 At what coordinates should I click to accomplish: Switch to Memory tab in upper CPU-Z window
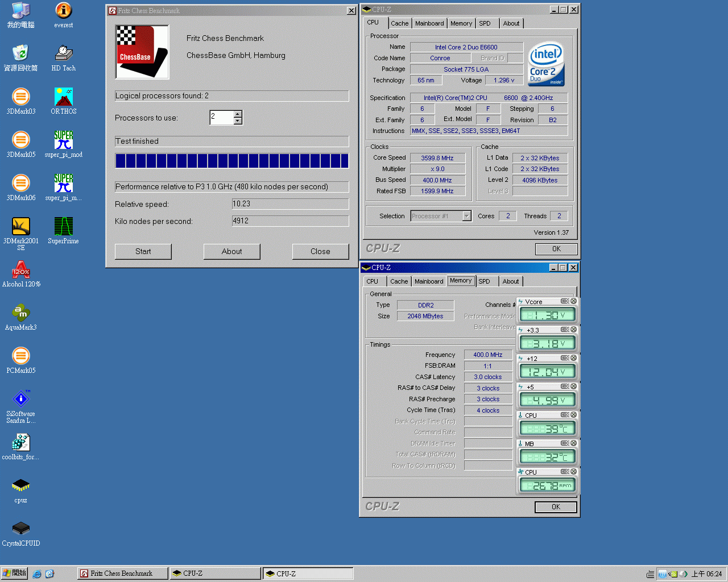coord(461,23)
